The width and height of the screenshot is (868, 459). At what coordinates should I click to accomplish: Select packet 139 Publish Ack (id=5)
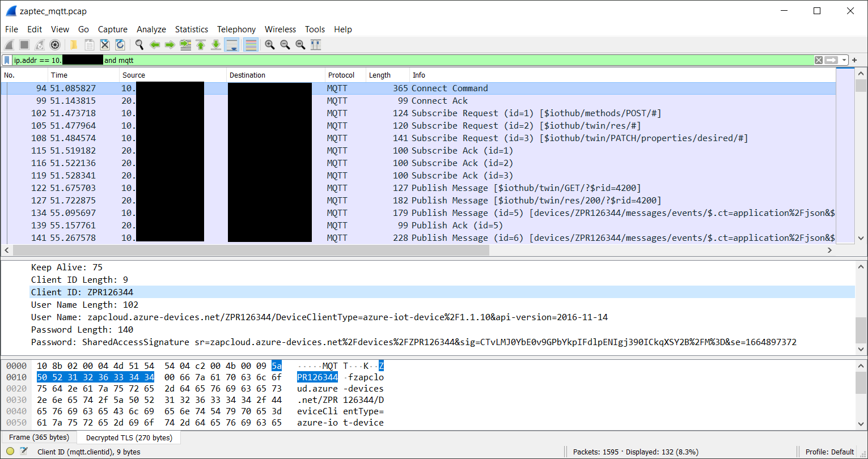418,226
